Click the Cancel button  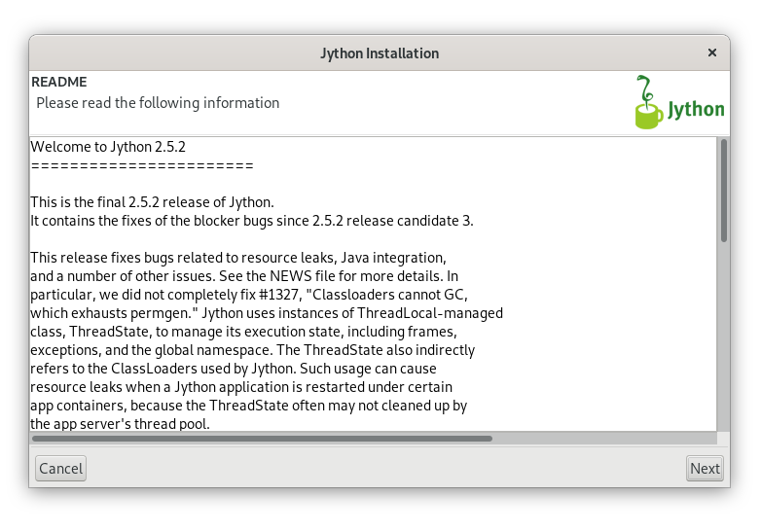pos(60,469)
